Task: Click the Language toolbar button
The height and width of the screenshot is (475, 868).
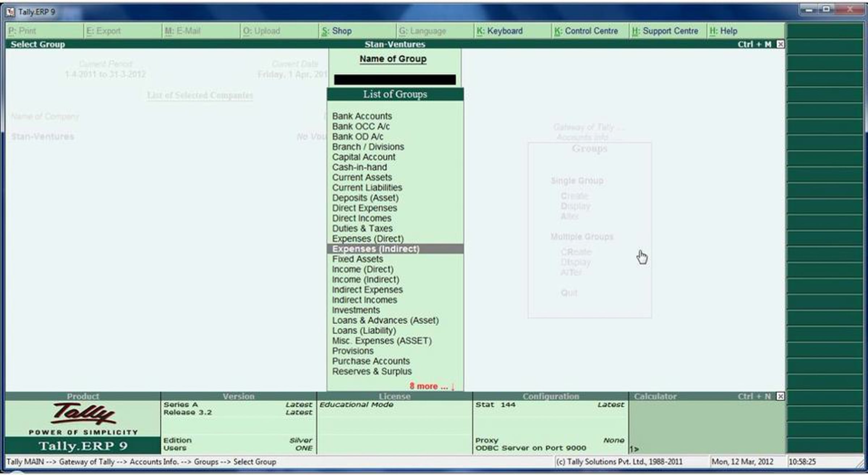Action: point(435,31)
